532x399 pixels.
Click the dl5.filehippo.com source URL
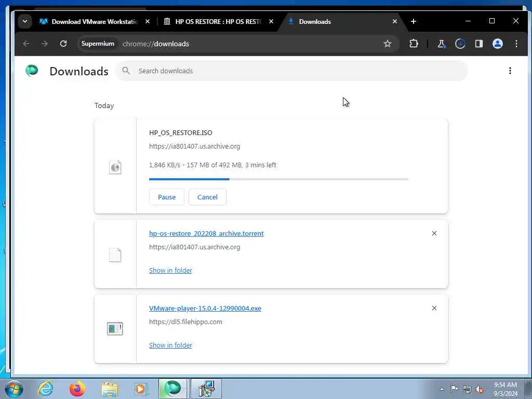click(185, 322)
